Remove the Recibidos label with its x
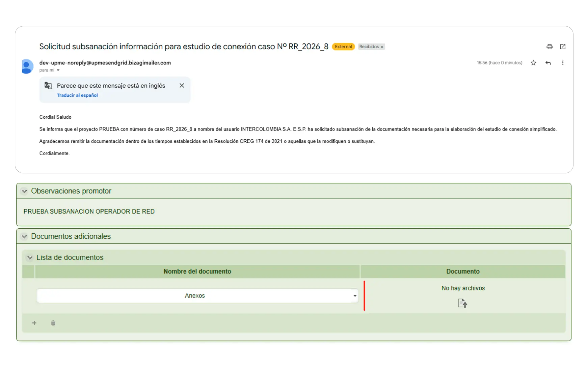588x370 pixels. pos(382,47)
